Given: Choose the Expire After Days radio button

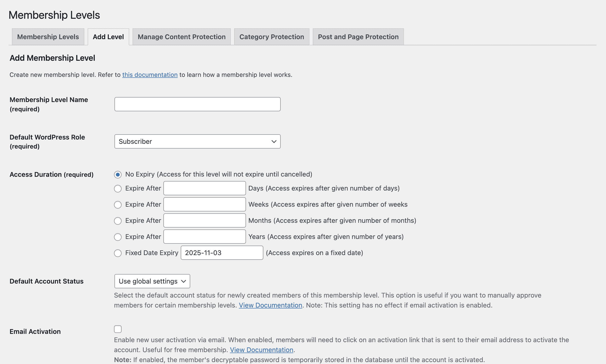Looking at the screenshot, I should click(x=118, y=188).
